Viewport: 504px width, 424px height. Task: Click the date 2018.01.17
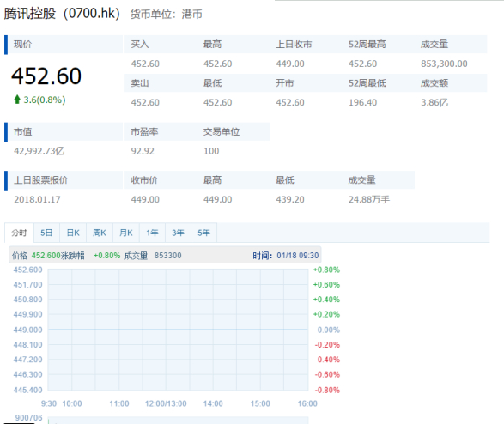(37, 199)
